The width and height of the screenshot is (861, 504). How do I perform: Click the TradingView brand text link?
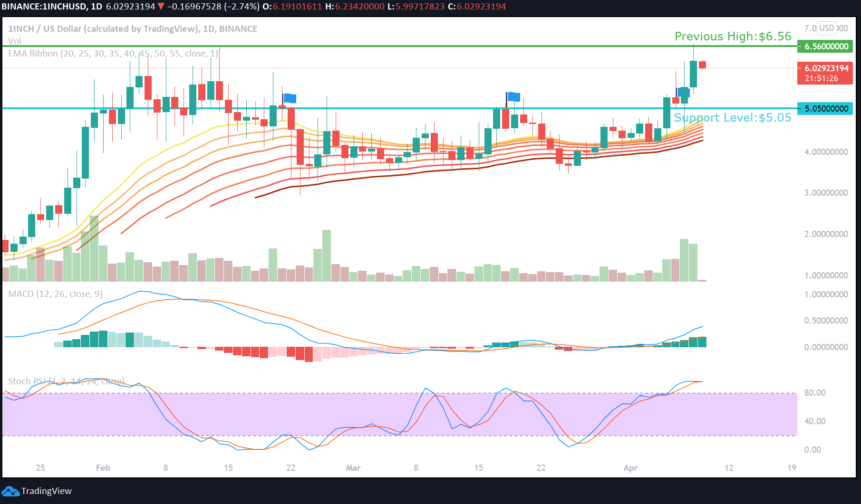pyautogui.click(x=47, y=491)
